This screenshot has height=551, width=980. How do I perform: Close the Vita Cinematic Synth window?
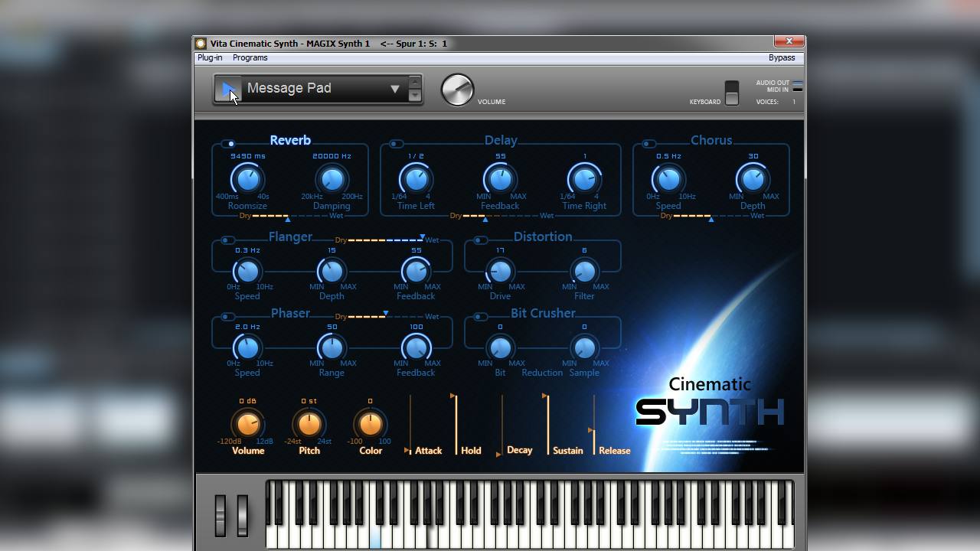tap(789, 41)
